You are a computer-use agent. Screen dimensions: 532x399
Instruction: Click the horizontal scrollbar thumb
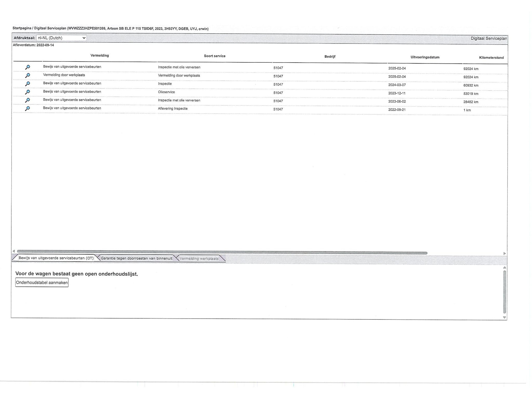click(x=222, y=253)
